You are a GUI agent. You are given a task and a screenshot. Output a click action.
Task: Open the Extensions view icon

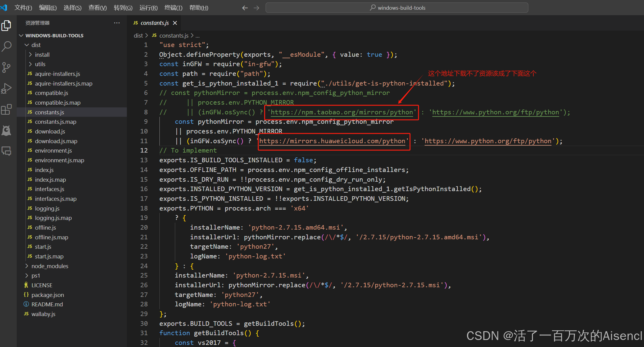coord(6,109)
